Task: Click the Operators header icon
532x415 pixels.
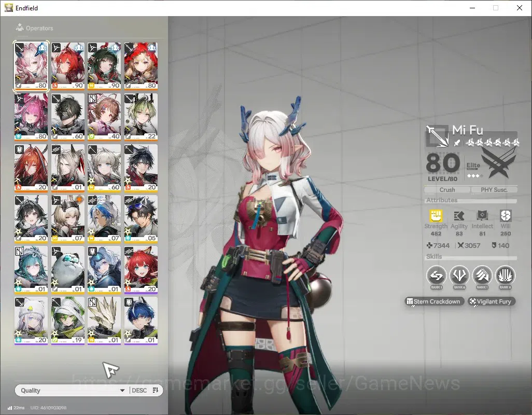Action: [x=20, y=27]
